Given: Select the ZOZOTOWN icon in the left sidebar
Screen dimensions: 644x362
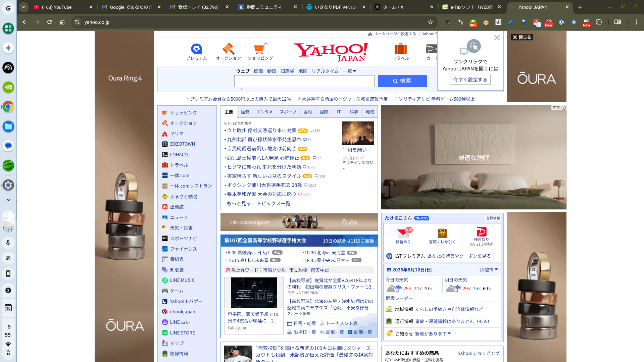Looking at the screenshot, I should pos(164,144).
